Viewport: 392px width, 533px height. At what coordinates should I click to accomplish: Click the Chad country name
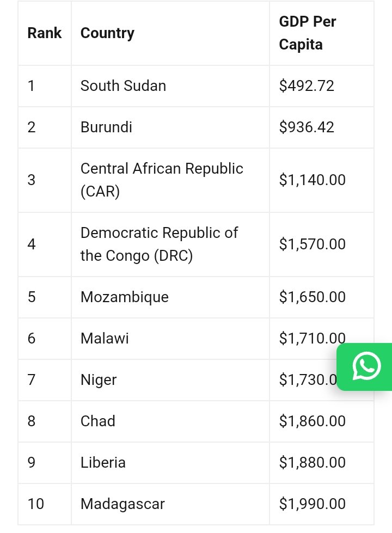(98, 421)
